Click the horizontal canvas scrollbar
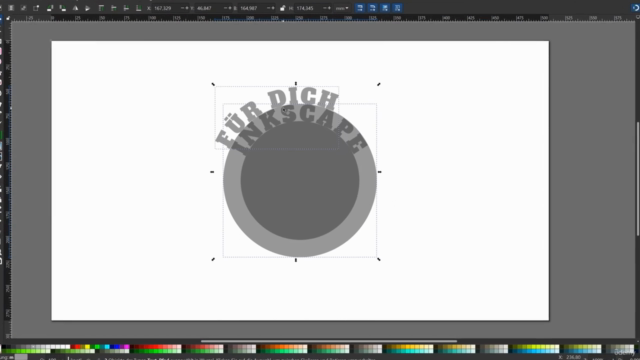This screenshot has height=360, width=640. (x=329, y=341)
